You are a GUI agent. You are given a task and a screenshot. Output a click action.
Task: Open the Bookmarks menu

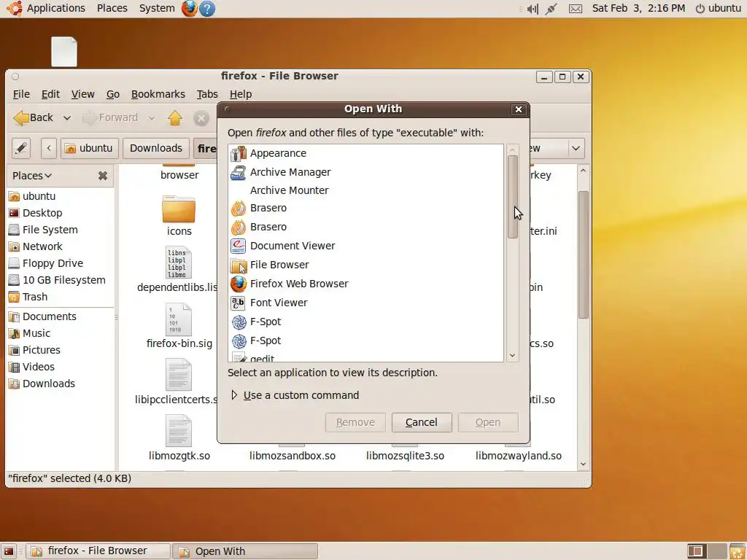[x=158, y=94]
